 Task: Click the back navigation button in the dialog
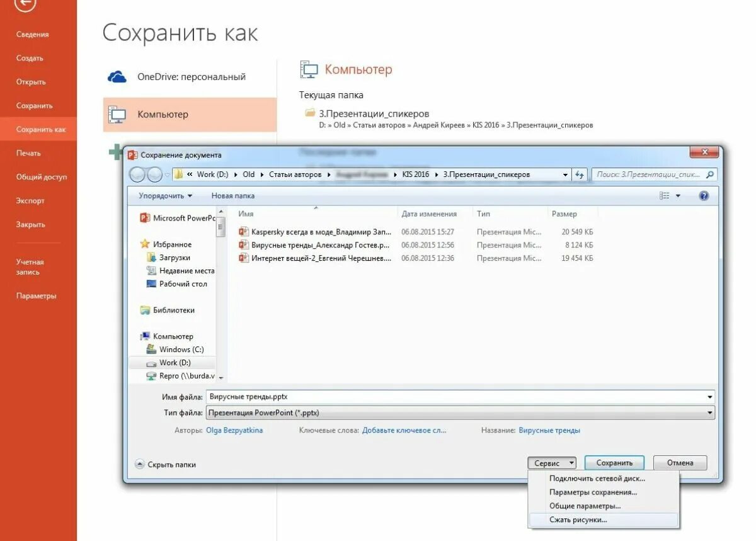(138, 174)
